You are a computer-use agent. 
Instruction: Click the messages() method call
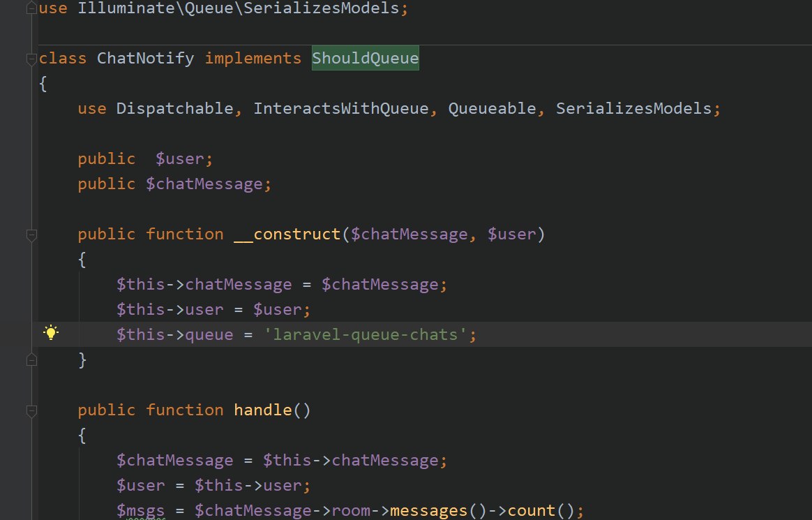pos(437,511)
